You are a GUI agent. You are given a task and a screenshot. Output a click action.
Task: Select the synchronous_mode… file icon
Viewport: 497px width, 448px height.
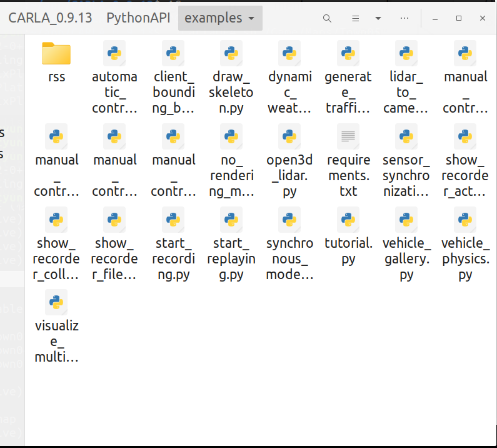pyautogui.click(x=289, y=220)
